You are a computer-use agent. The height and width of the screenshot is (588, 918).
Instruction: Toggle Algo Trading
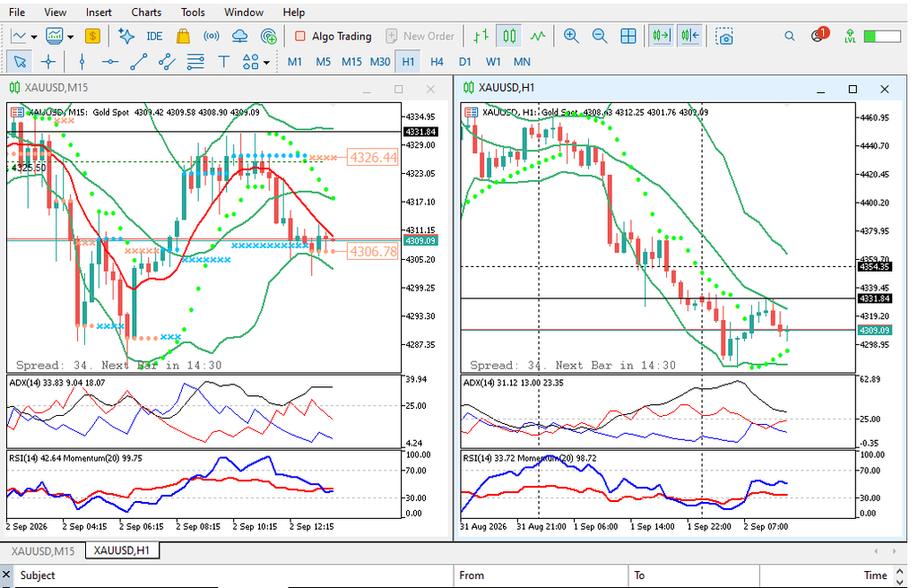click(333, 37)
